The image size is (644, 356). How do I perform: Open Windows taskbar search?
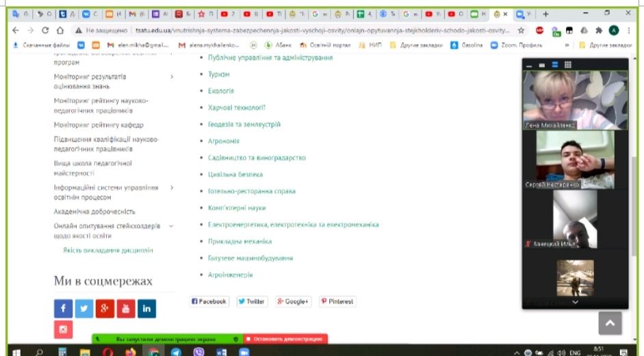tap(40, 353)
